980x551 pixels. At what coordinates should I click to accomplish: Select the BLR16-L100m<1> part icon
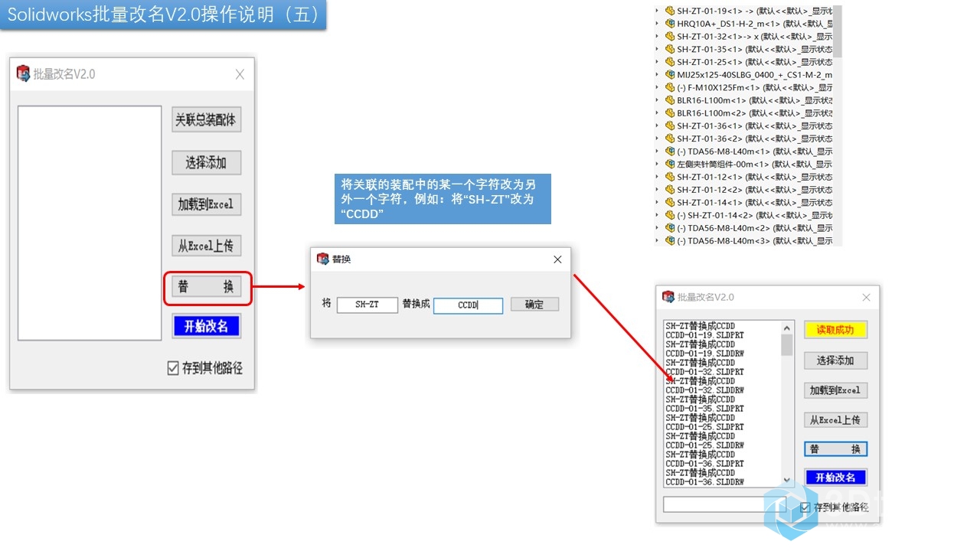click(x=670, y=100)
